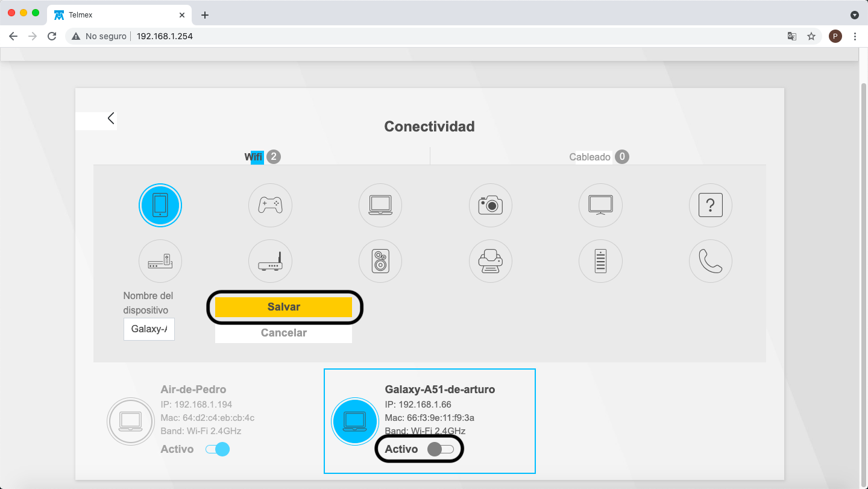
Task: Disable Activo switch for Air-de-Pedro
Action: pos(218,449)
